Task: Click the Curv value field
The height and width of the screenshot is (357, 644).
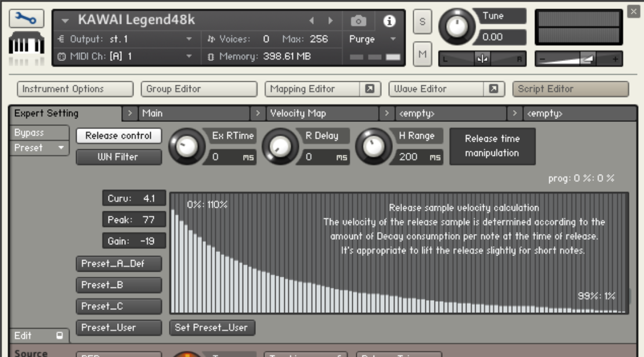Action: tap(134, 199)
